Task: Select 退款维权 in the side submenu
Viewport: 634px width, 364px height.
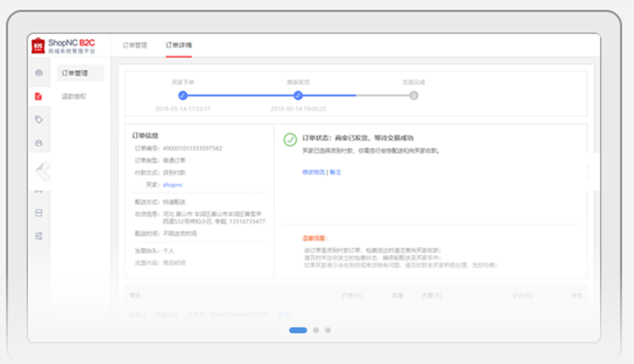Action: click(74, 96)
